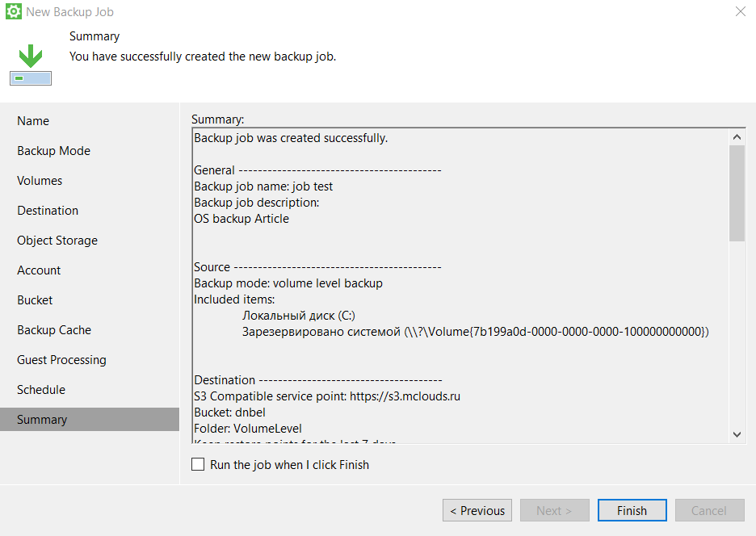Click the Veeam gear icon in title bar

pyautogui.click(x=13, y=12)
